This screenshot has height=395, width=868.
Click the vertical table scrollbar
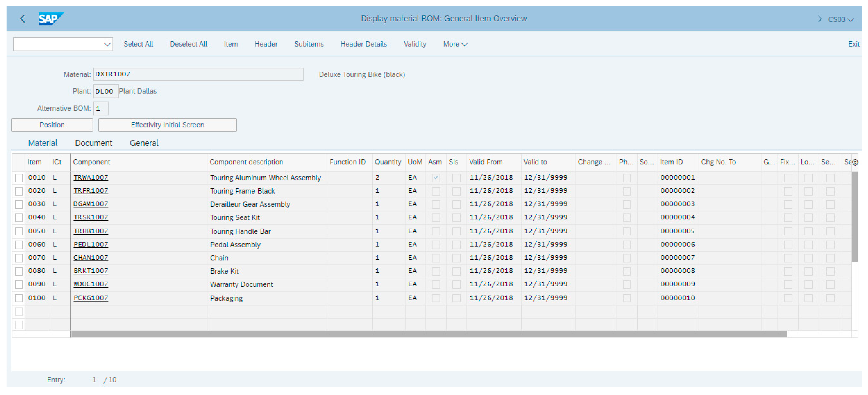click(855, 217)
